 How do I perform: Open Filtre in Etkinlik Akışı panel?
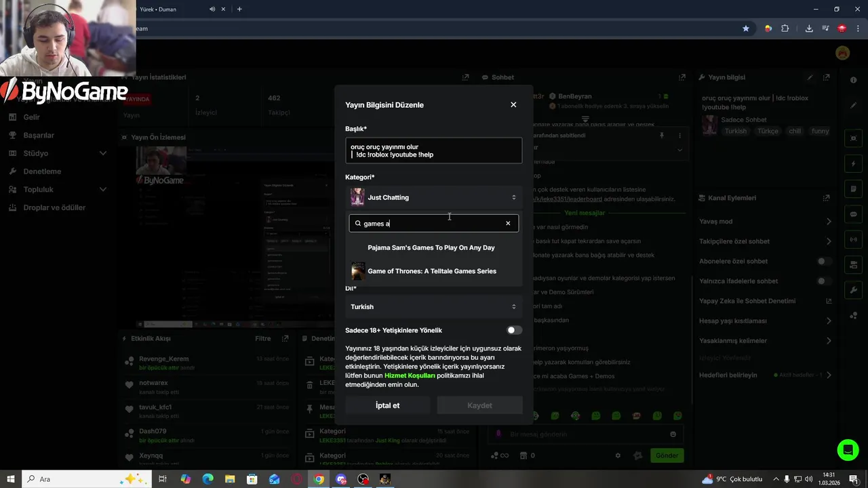coord(262,338)
